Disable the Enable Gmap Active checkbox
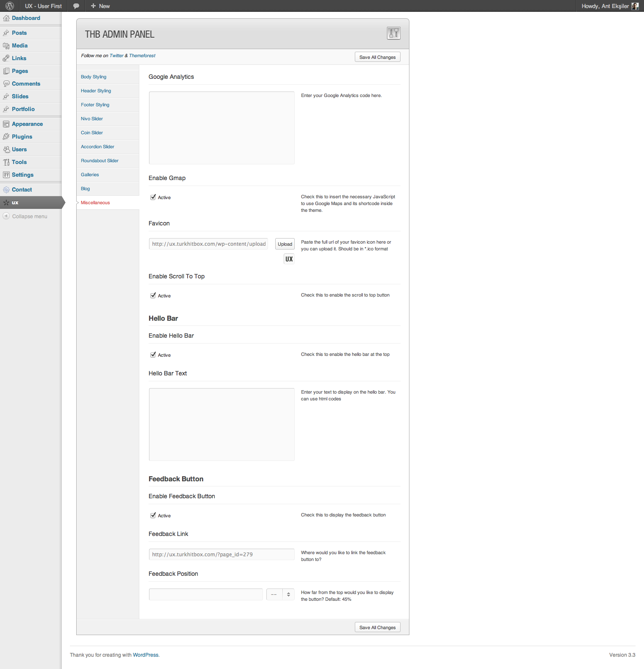 click(153, 197)
